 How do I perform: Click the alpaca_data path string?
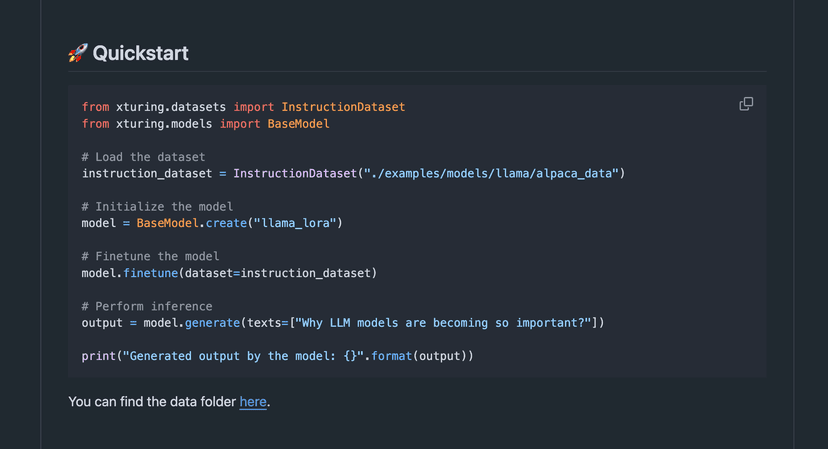pyautogui.click(x=491, y=174)
